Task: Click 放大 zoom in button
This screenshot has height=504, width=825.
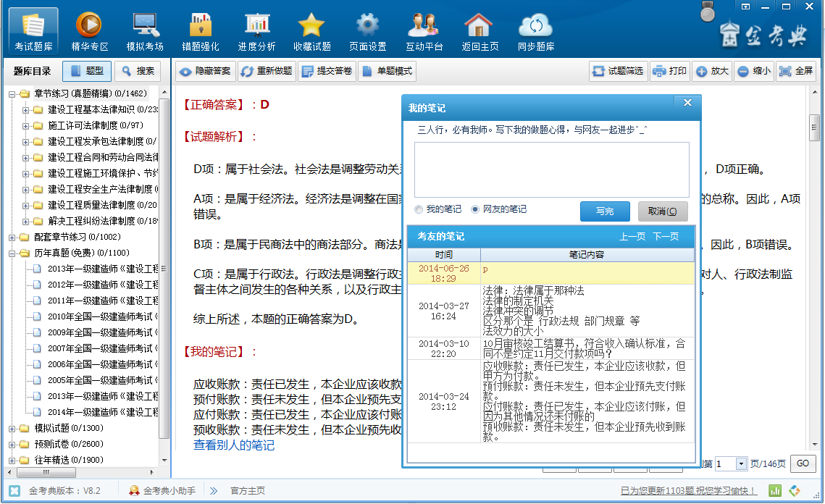Action: [x=713, y=71]
